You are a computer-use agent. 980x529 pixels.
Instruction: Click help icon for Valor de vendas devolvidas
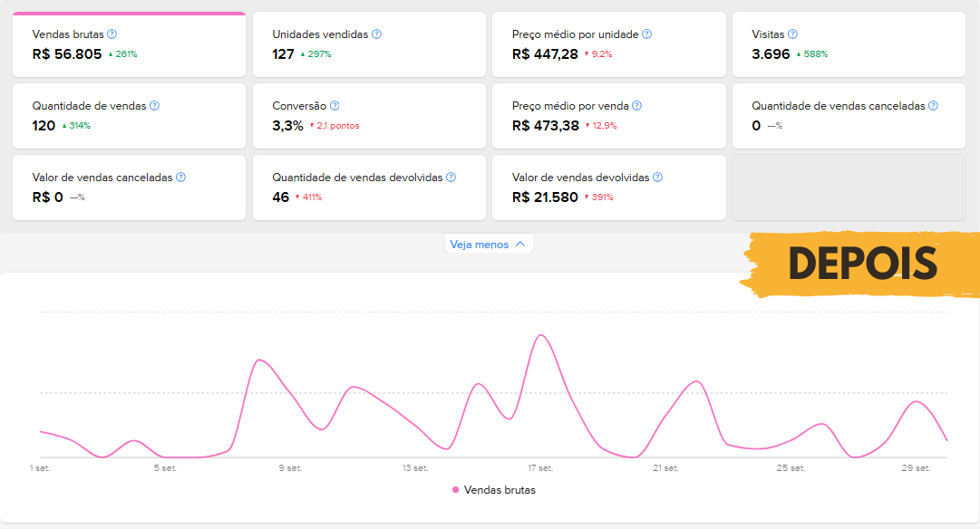pos(657,178)
